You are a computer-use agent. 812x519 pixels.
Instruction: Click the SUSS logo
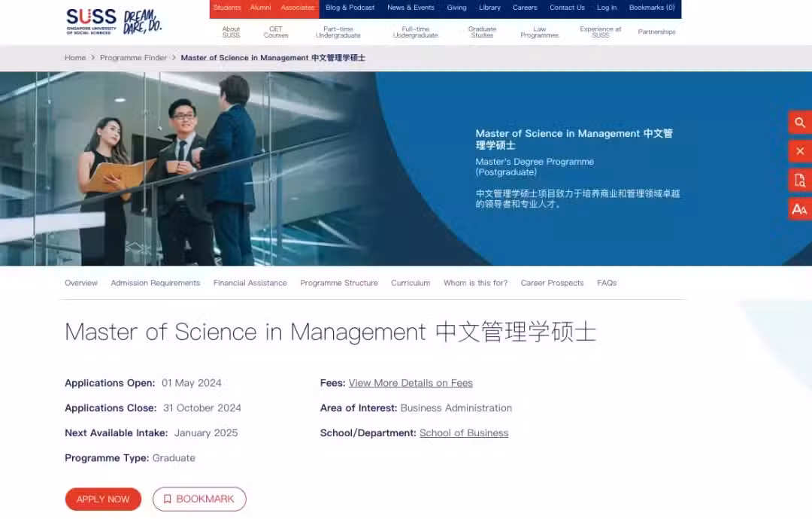coord(91,22)
